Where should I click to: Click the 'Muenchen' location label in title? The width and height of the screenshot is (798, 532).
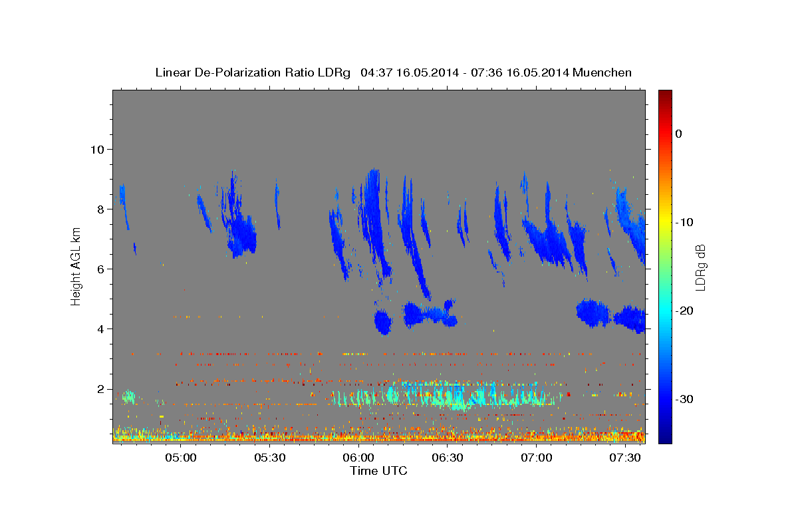click(x=602, y=72)
